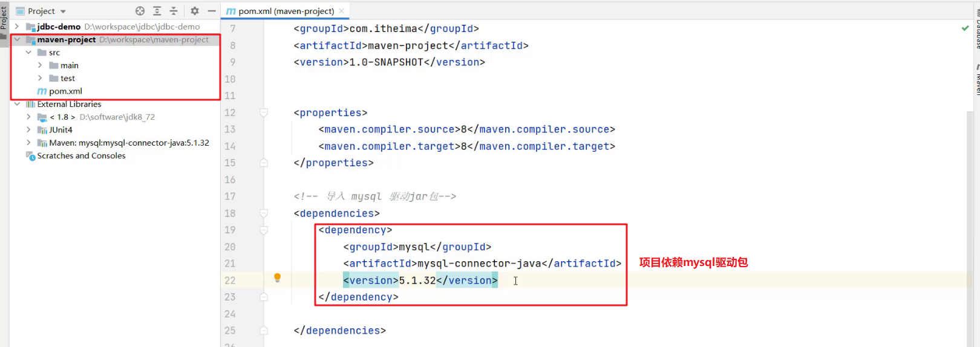Expand the main folder

pos(40,65)
